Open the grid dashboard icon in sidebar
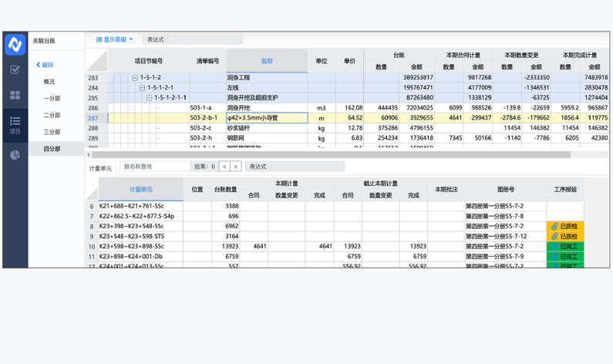 click(x=15, y=95)
